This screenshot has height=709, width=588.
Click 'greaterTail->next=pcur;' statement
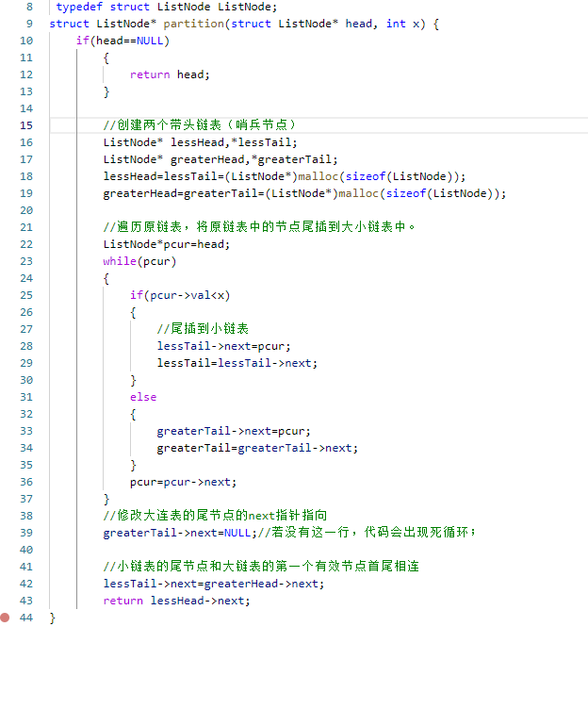[x=234, y=431]
